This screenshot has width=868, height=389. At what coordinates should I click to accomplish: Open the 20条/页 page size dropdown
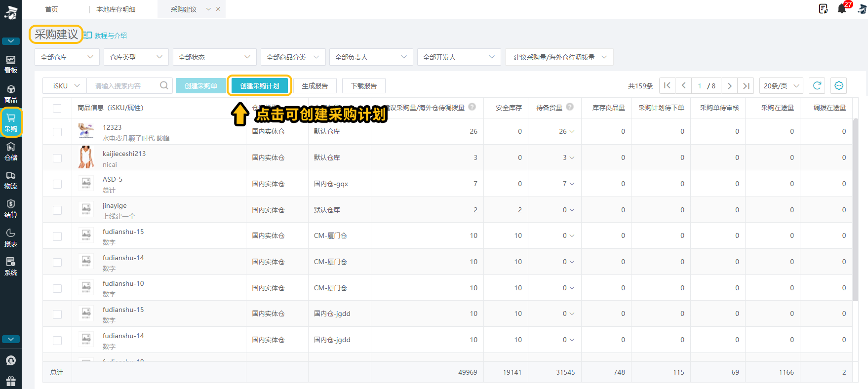[x=781, y=85]
